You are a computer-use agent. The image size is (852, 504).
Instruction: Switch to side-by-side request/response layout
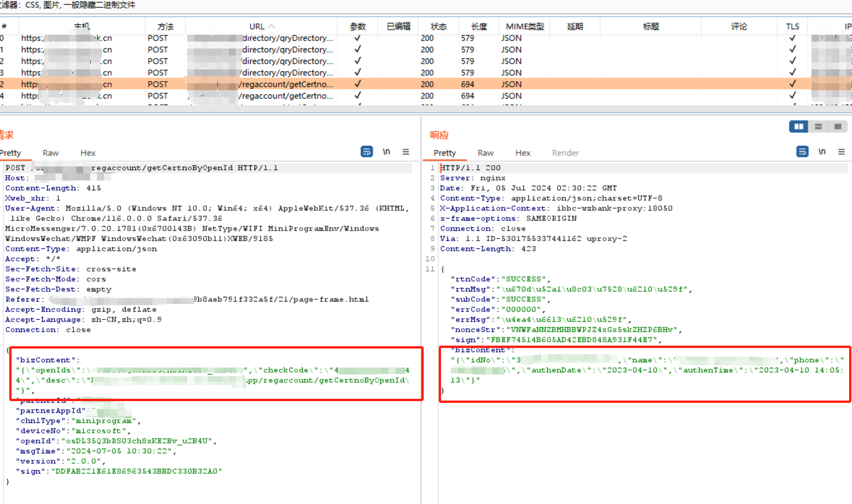(799, 126)
